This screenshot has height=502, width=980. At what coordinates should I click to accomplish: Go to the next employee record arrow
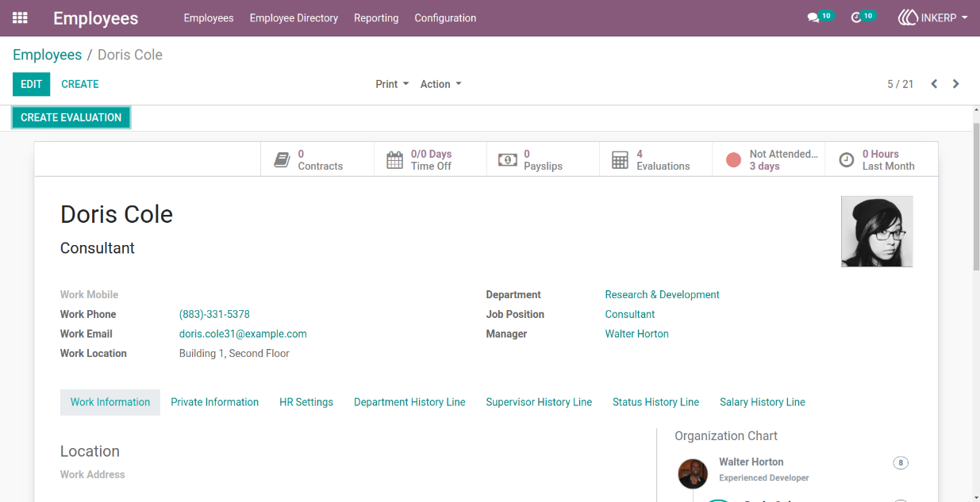955,84
